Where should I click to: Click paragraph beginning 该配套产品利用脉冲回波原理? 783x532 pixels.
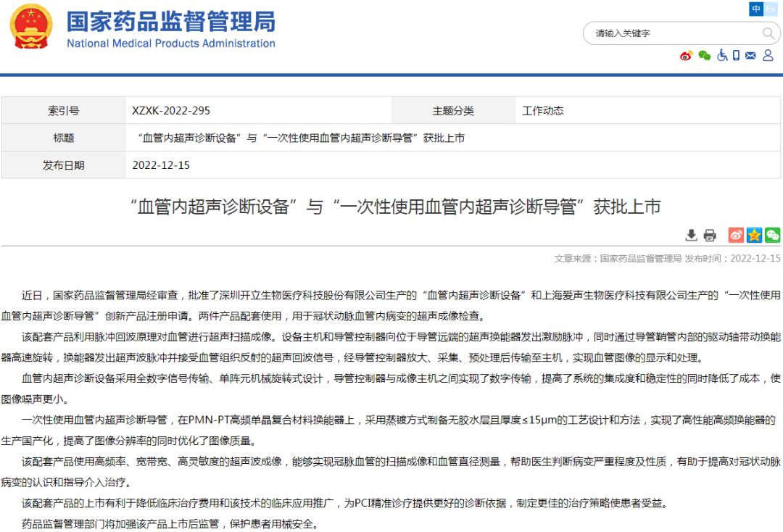391,347
